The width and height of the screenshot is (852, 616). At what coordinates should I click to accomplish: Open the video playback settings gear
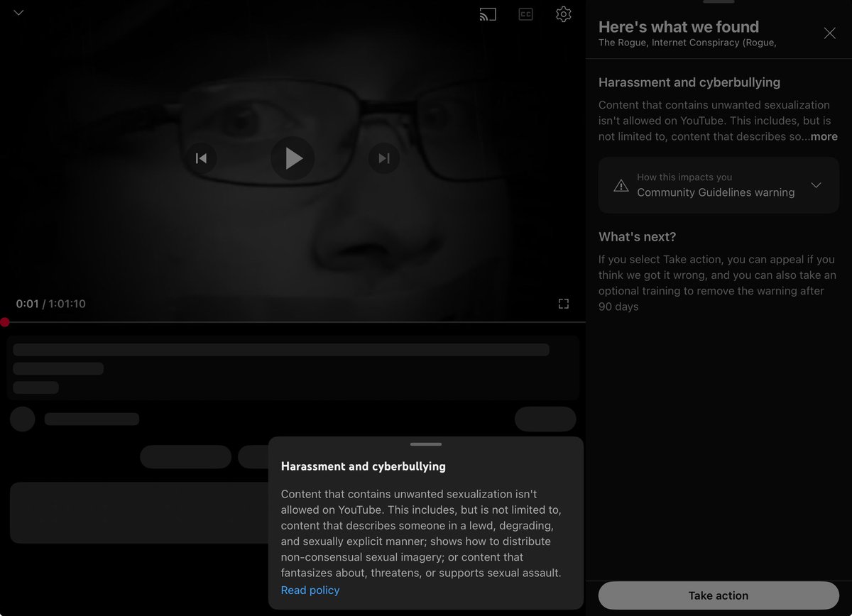click(563, 14)
